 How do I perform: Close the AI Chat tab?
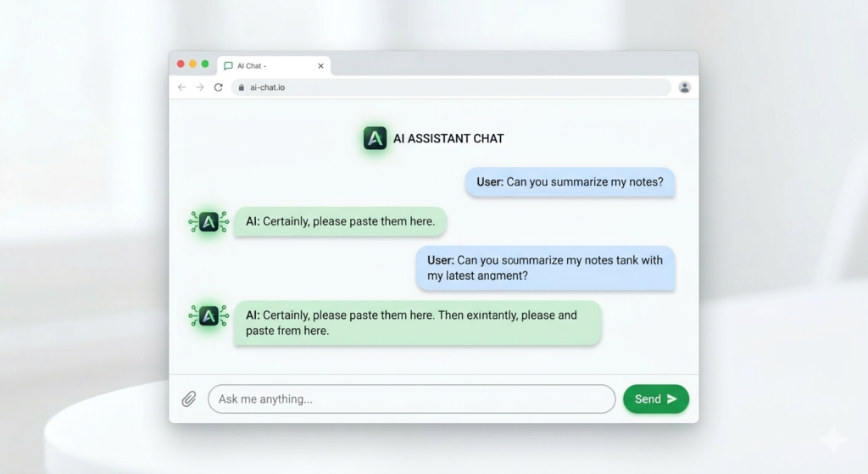(320, 65)
